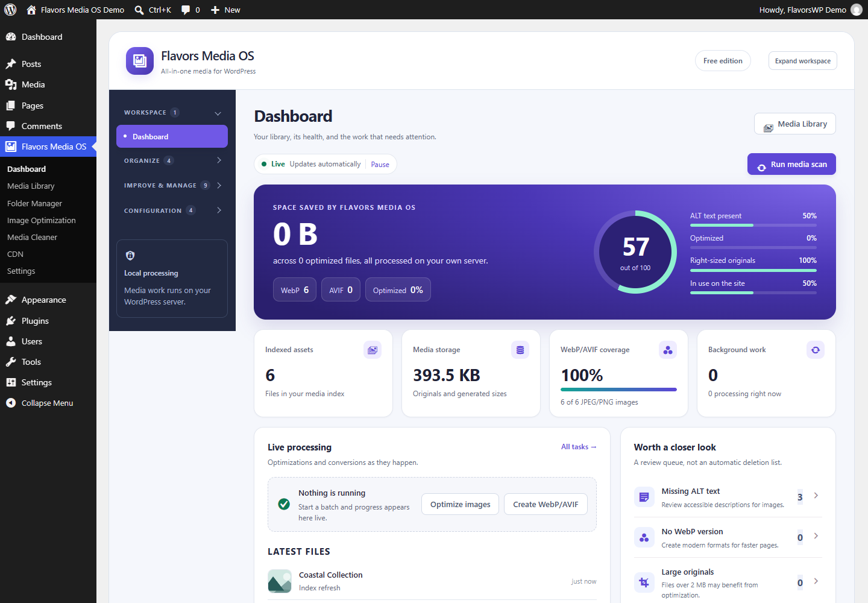The height and width of the screenshot is (603, 868).
Task: Click the No WebP version icon
Action: [644, 537]
